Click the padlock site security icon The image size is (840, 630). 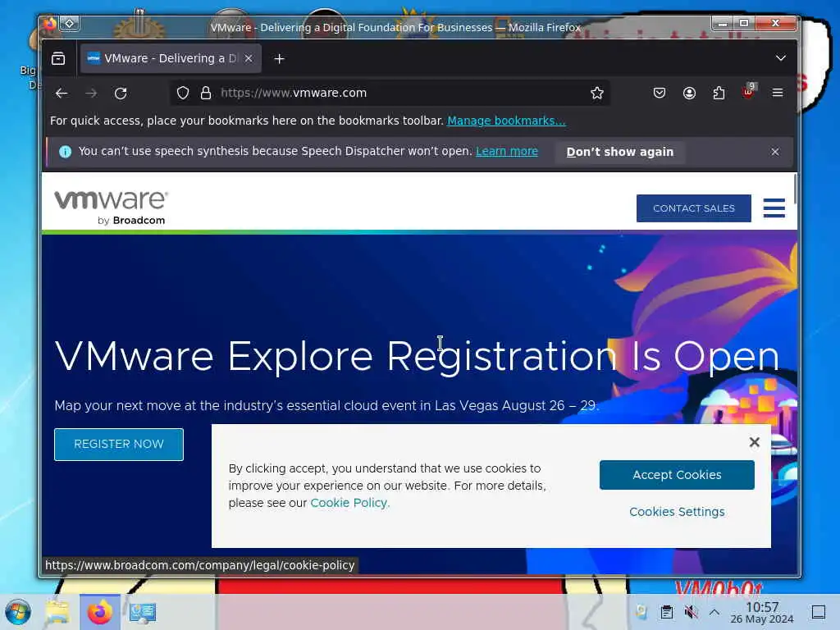[x=206, y=94]
